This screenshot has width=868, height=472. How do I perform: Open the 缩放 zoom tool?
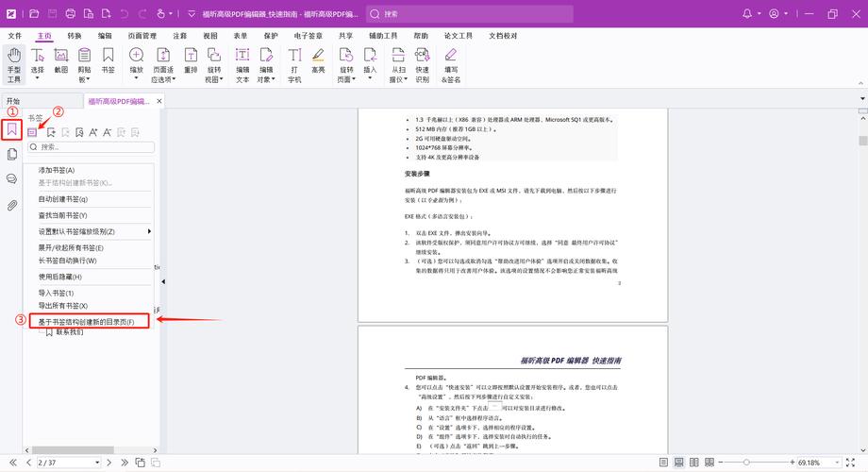[x=136, y=64]
